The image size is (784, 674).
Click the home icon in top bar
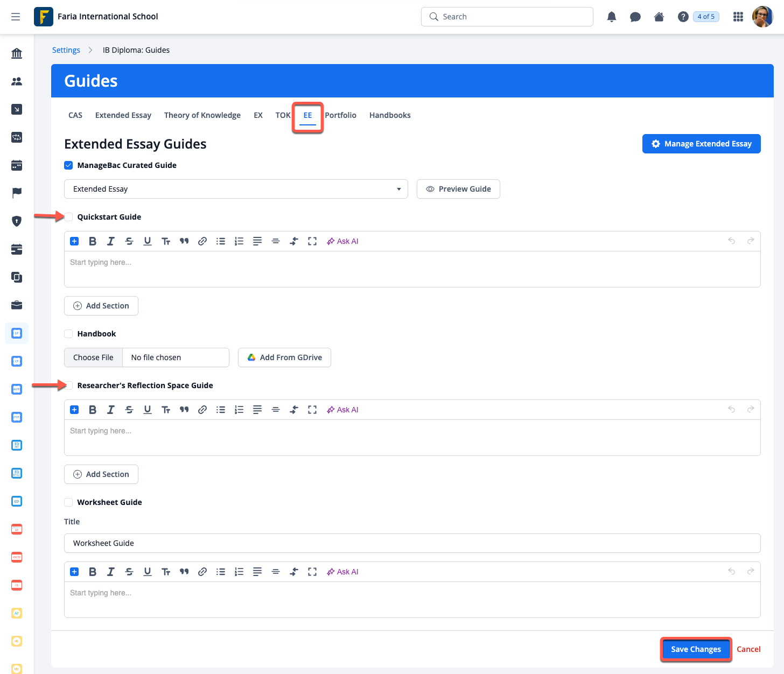[x=659, y=17]
